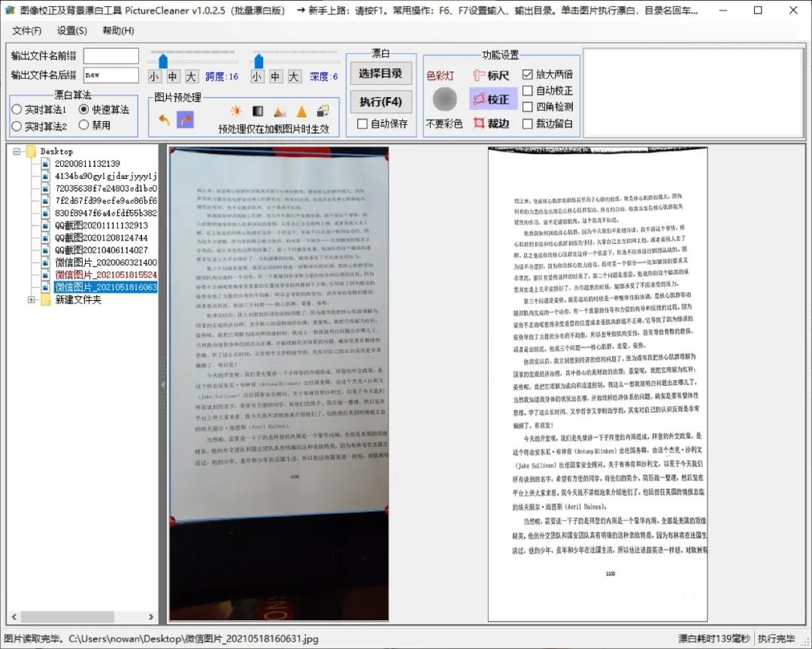Open the 帮助(H) menu
This screenshot has width=812, height=649.
coord(118,30)
